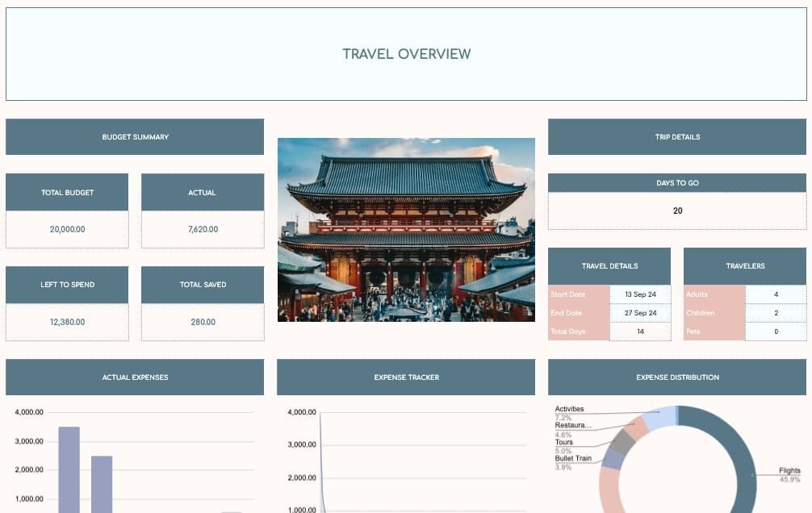Select 1,000.00 axis label in Actual Expenses chart
The height and width of the screenshot is (513, 812).
29,499
